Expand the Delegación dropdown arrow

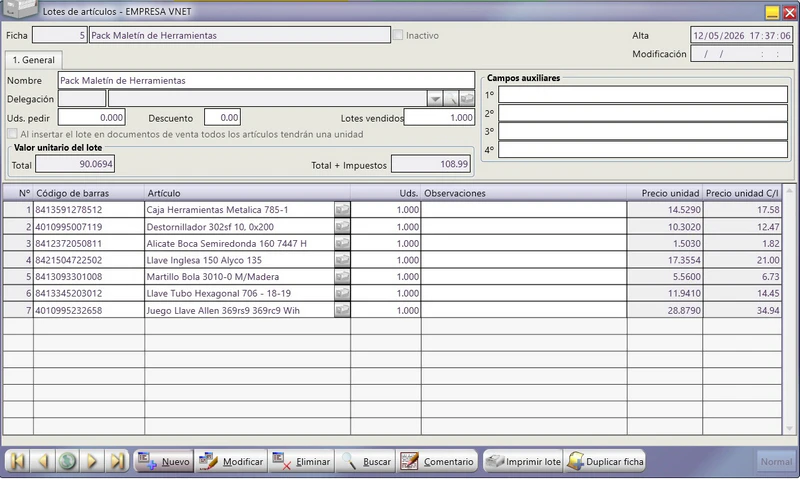tap(435, 98)
